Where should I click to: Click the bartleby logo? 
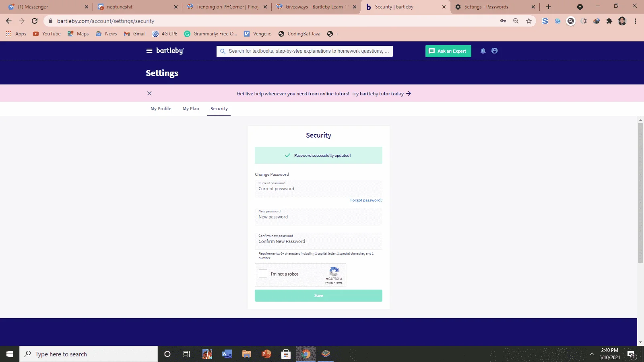170,51
